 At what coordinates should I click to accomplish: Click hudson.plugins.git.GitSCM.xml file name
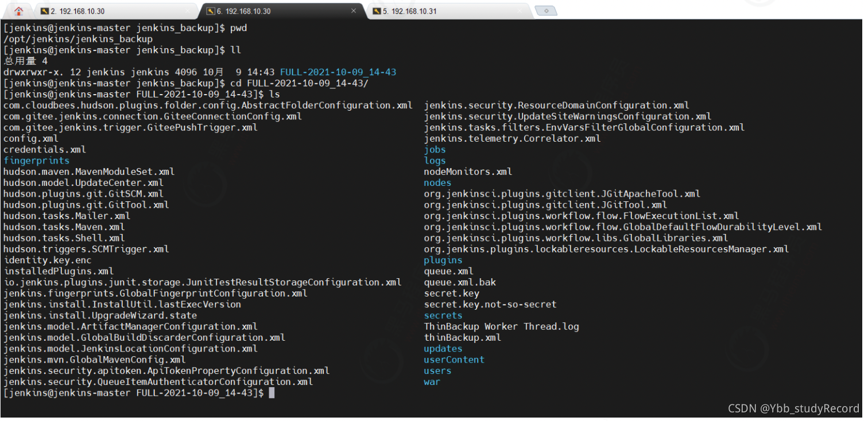83,194
